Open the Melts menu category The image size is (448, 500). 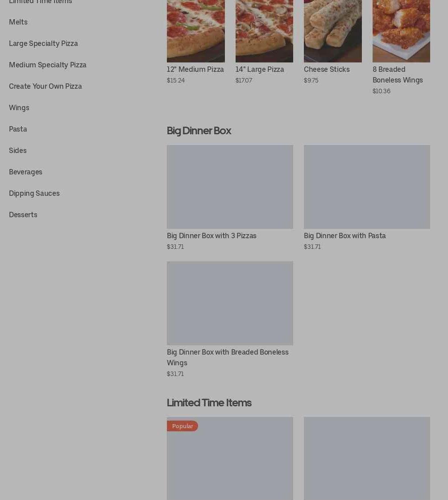[x=18, y=22]
